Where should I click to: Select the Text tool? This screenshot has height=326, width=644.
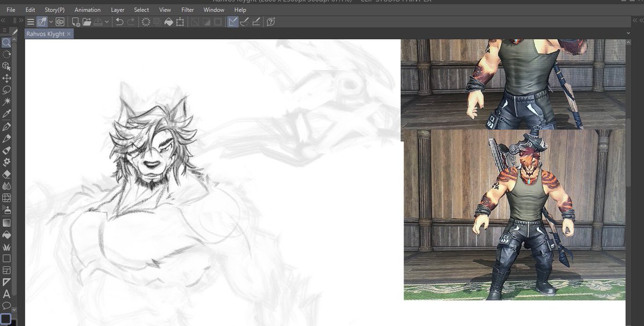pos(6,294)
